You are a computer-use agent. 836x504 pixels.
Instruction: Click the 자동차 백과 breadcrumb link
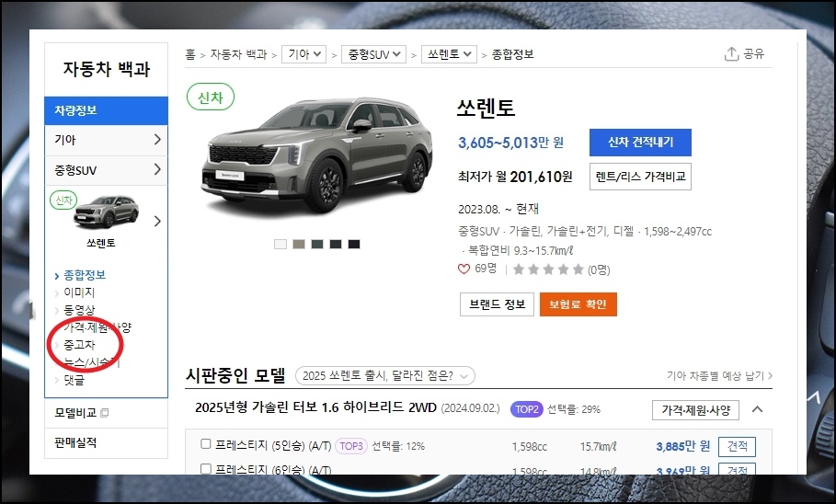coord(238,54)
